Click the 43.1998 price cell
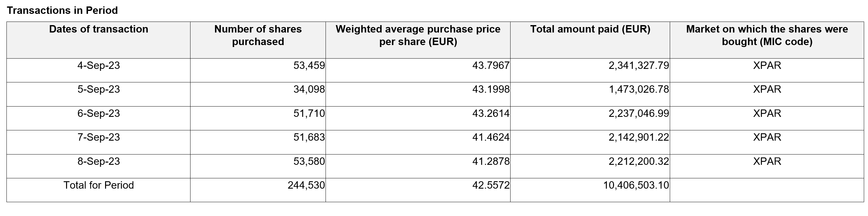Screen dimensions: 868x216 [491, 89]
